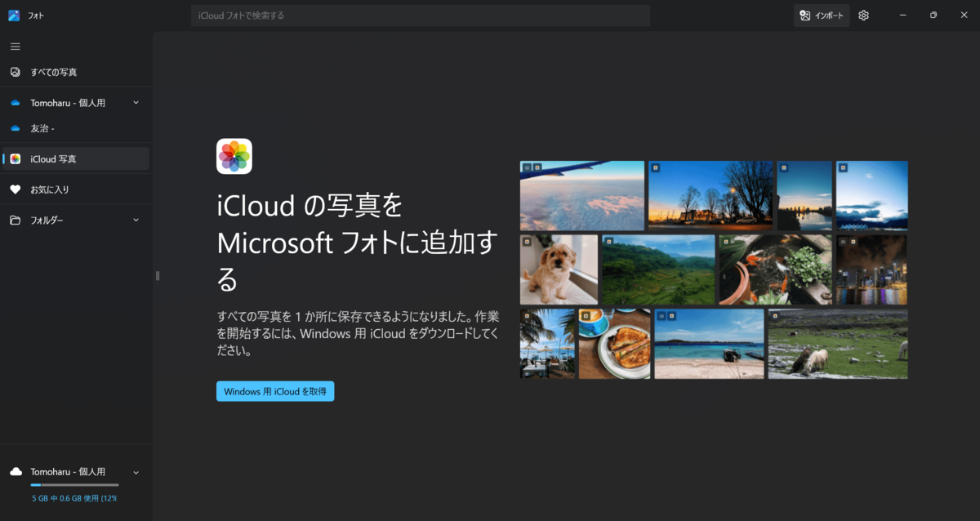Click the folder icon beside フォルダー
The image size is (980, 521).
[15, 220]
